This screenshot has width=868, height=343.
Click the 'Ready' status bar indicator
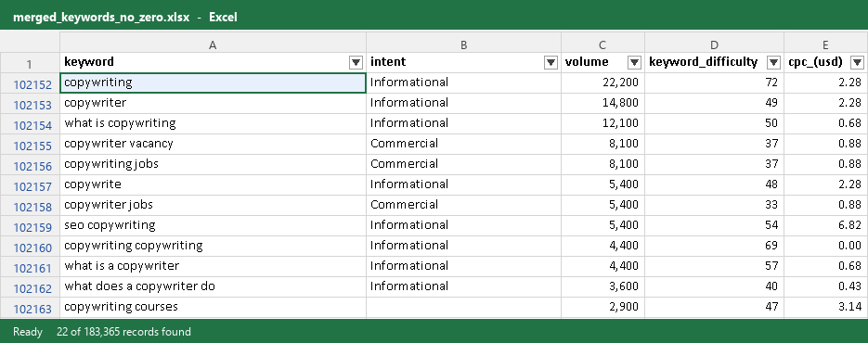pos(28,332)
